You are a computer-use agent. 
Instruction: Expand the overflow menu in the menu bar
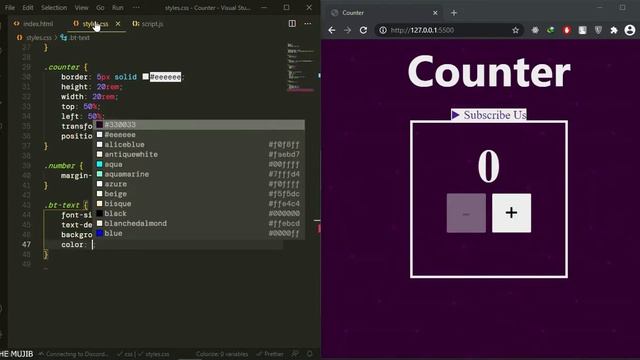point(136,7)
